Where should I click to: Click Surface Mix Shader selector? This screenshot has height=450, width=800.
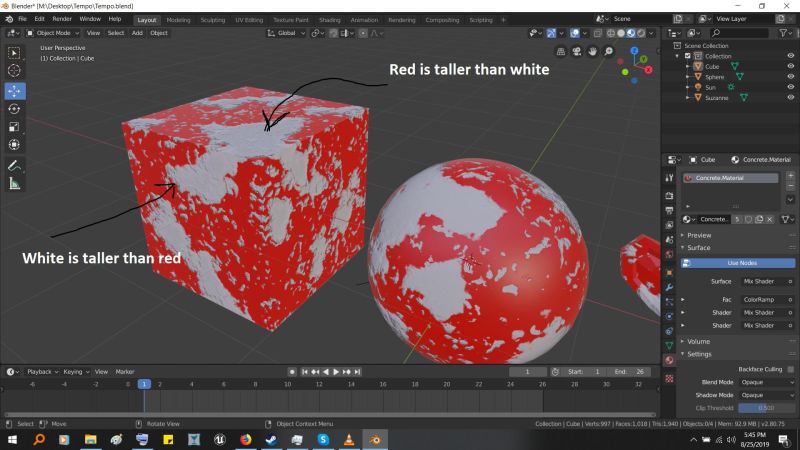tap(766, 282)
